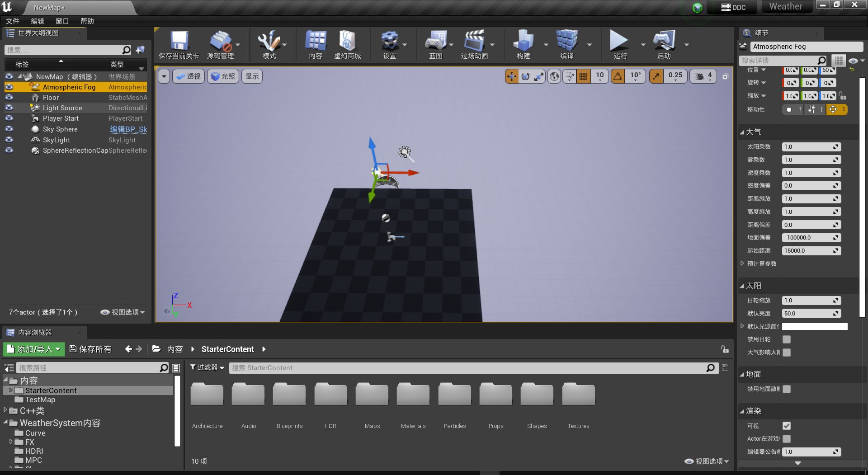Screen dimensions: 868x475
Task: Click the Build (构建) icon
Action: (523, 44)
